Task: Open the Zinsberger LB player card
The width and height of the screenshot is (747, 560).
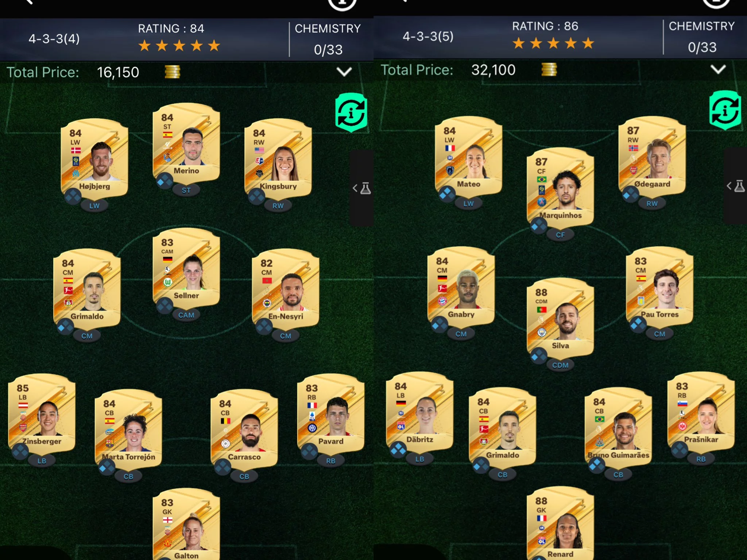Action: 42,413
